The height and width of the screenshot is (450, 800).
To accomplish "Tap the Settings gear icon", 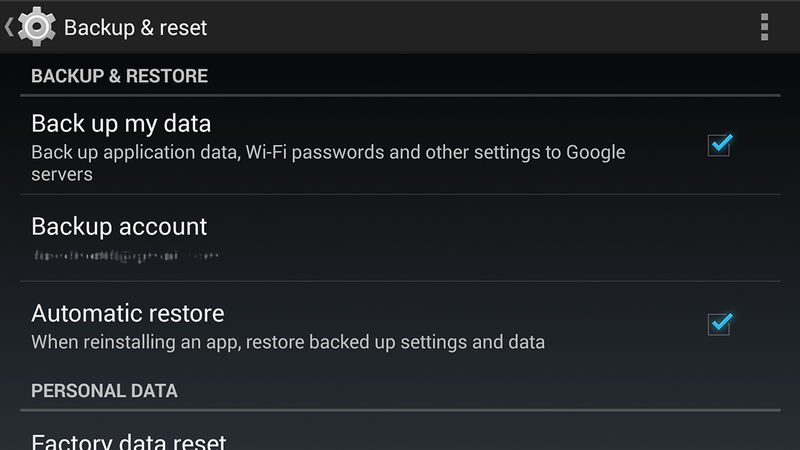I will click(36, 27).
